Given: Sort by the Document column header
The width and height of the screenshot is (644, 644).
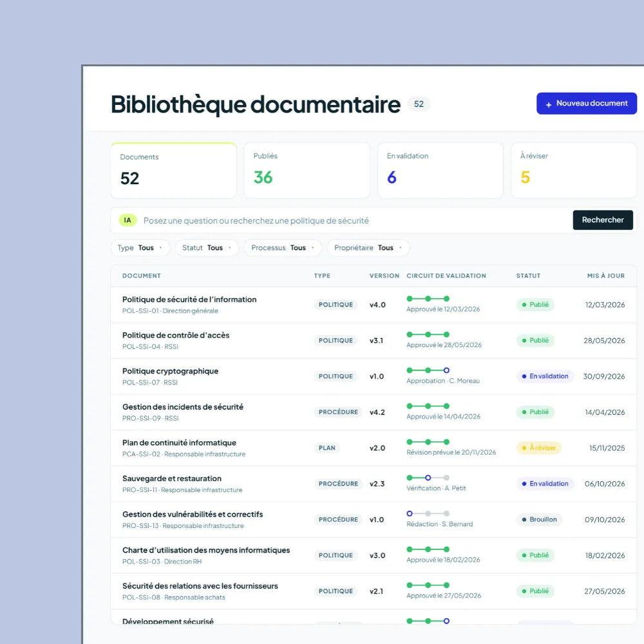Looking at the screenshot, I should point(141,276).
